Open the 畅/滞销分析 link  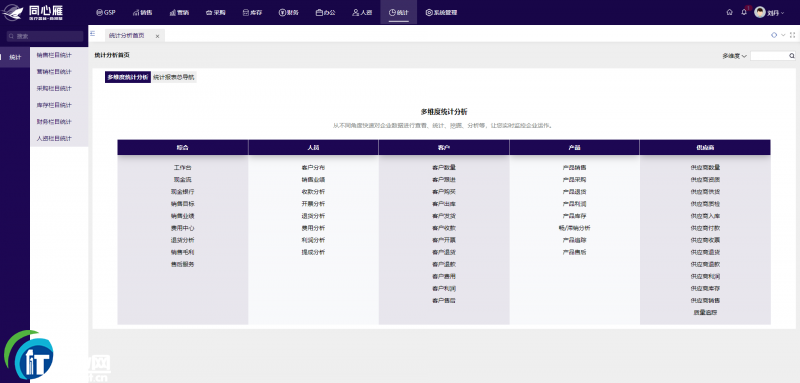tap(574, 228)
